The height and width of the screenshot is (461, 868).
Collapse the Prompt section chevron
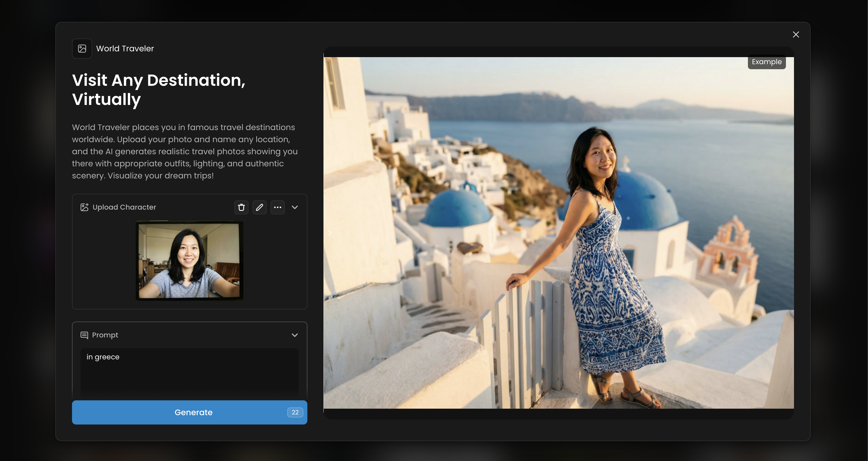point(295,335)
